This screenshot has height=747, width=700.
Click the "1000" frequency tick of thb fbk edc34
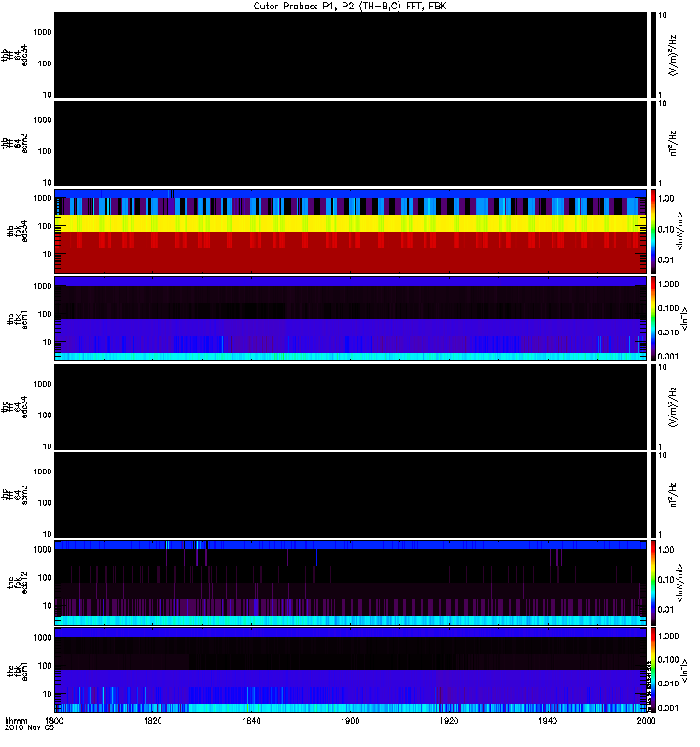[42, 198]
